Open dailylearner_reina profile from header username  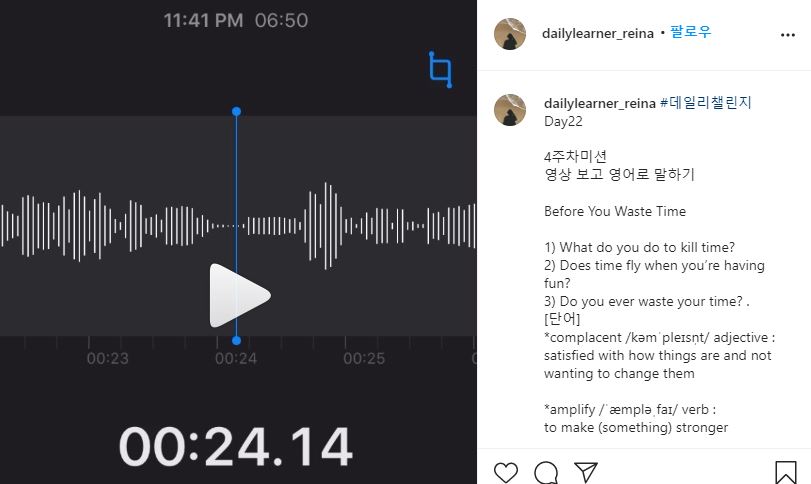coord(598,34)
